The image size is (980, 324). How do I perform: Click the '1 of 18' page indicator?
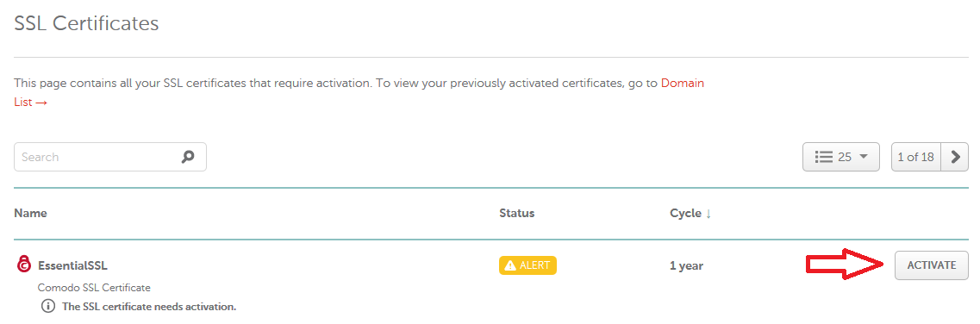[915, 157]
